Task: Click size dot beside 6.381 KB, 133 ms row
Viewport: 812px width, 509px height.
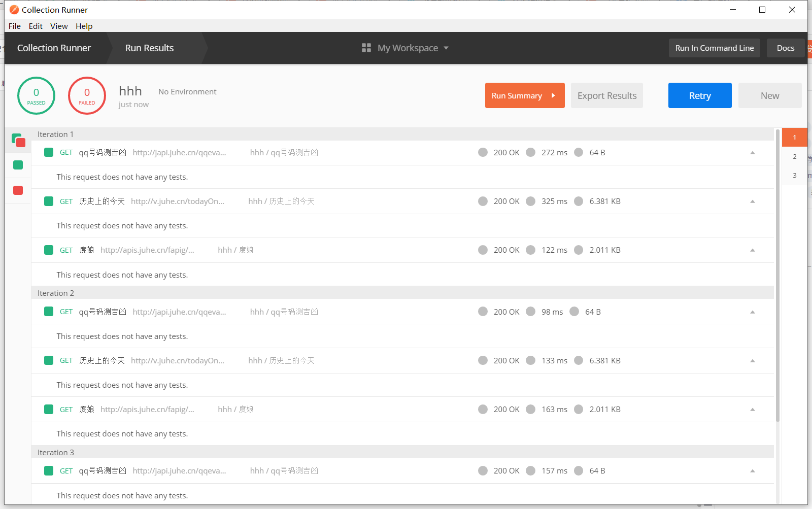Action: point(579,360)
